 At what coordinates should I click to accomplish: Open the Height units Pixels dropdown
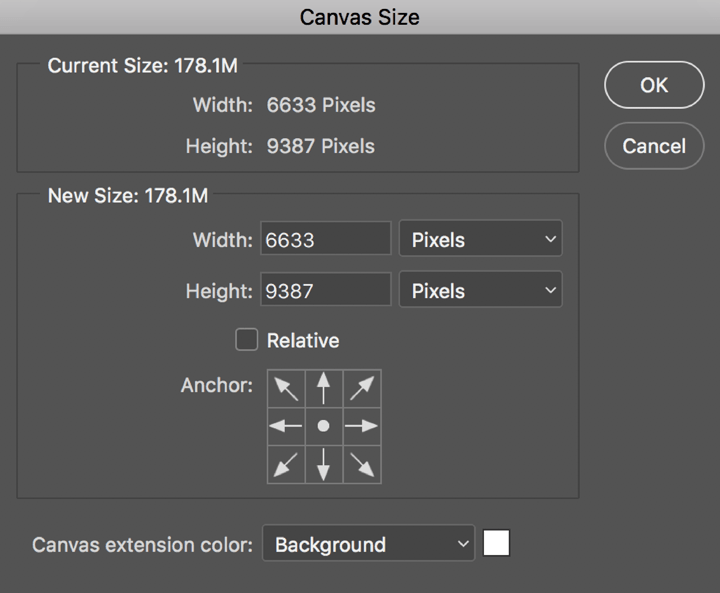coord(480,291)
